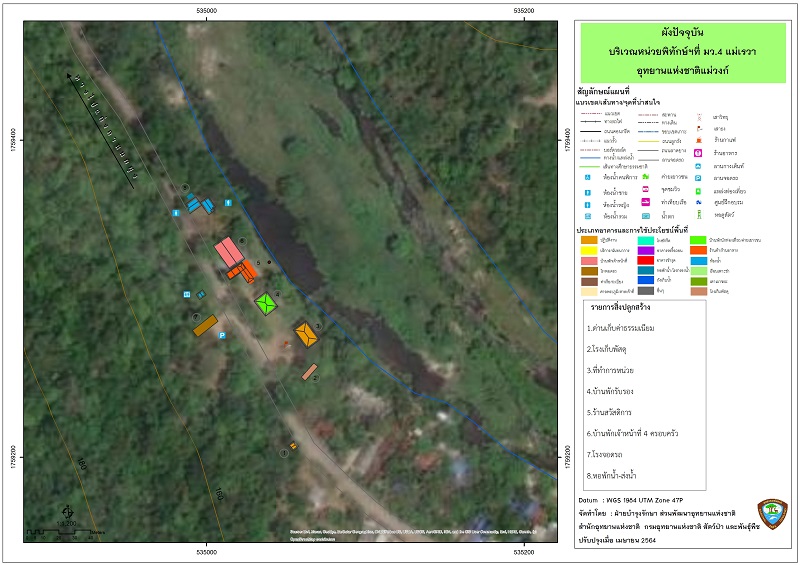Click the parking lot legend icon
This screenshot has width=800, height=565.
698,178
